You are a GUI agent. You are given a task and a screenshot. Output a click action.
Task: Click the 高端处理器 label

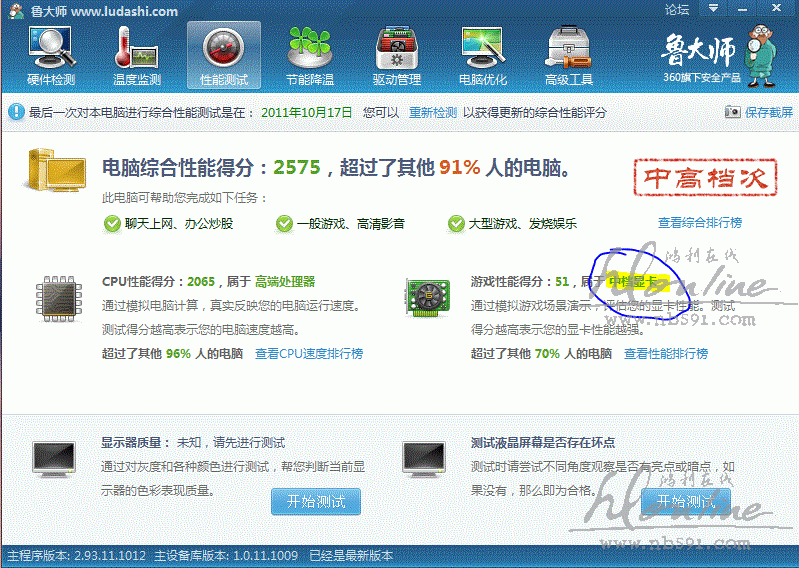285,282
